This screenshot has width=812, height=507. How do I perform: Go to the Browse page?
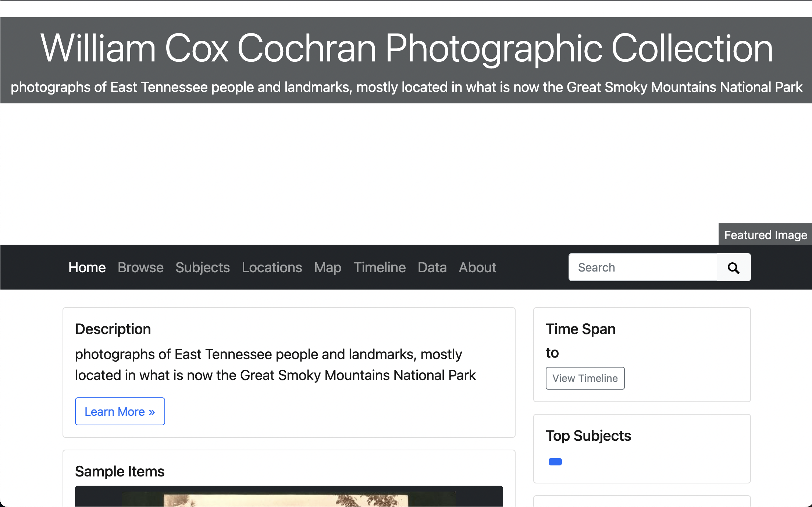click(x=140, y=267)
